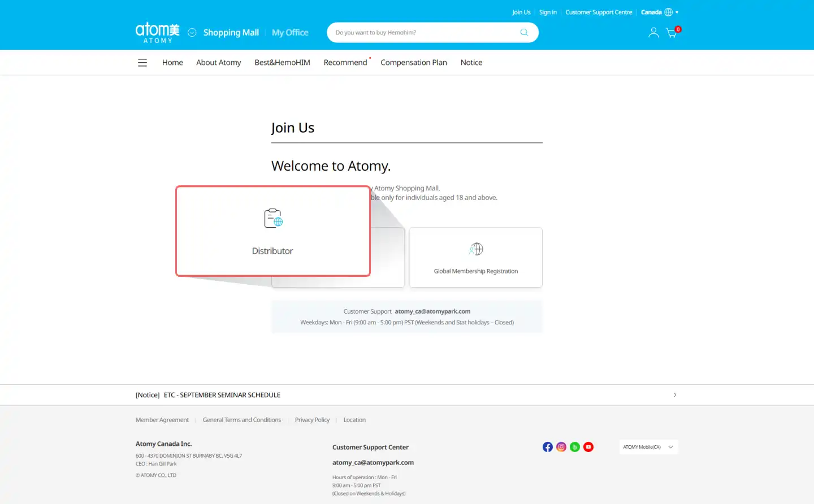Image resolution: width=814 pixels, height=504 pixels.
Task: Open the shopping cart icon
Action: (672, 33)
